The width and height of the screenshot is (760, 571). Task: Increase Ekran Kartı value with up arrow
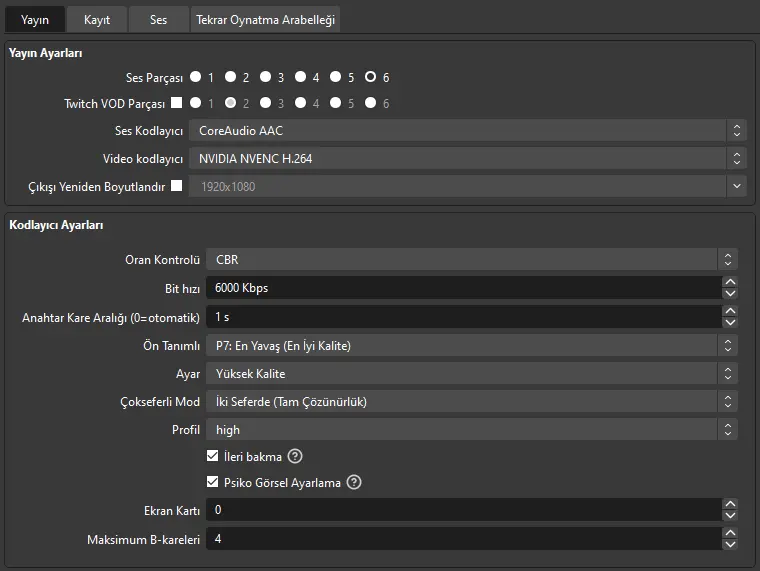730,504
